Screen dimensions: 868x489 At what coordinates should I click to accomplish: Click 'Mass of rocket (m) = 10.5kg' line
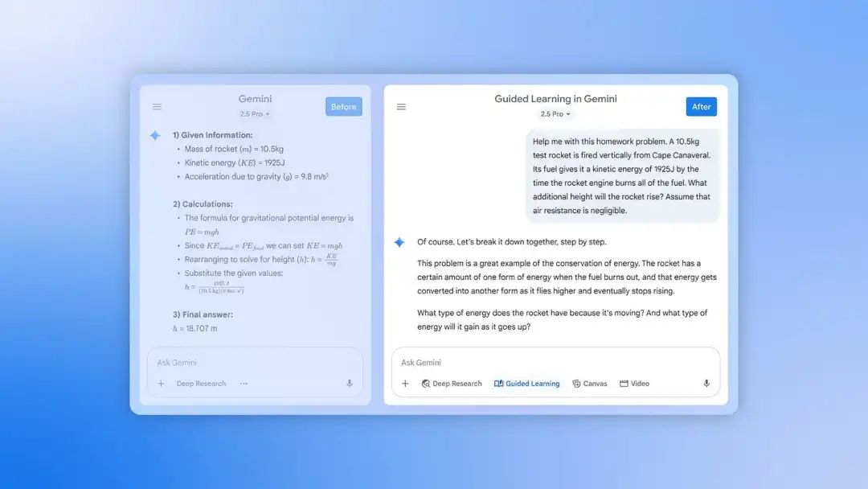234,149
